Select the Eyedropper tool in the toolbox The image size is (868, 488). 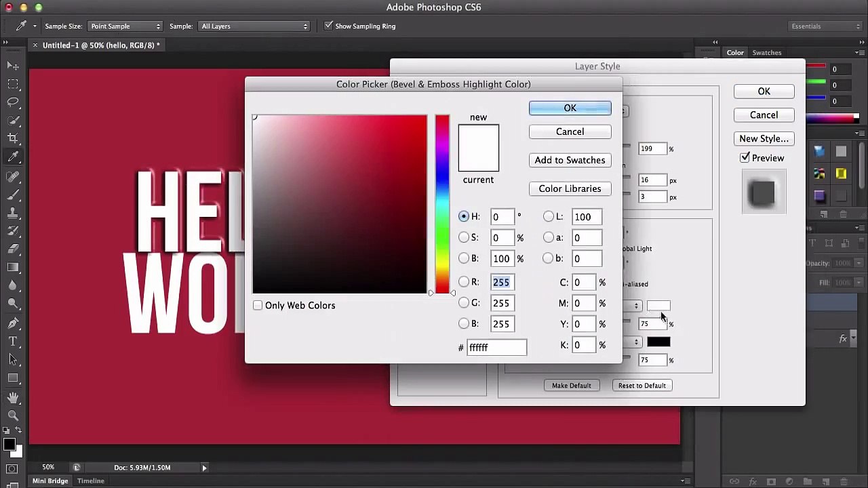click(x=13, y=157)
